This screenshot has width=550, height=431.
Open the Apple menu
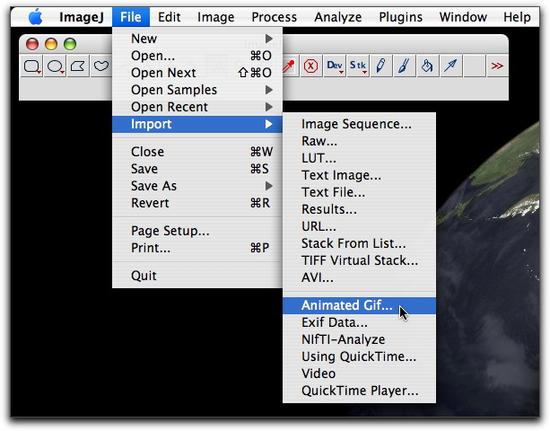[35, 17]
